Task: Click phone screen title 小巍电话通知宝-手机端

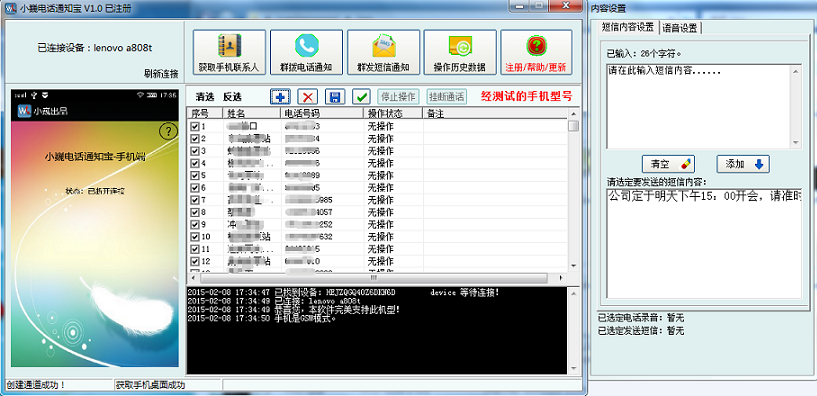Action: [x=95, y=156]
